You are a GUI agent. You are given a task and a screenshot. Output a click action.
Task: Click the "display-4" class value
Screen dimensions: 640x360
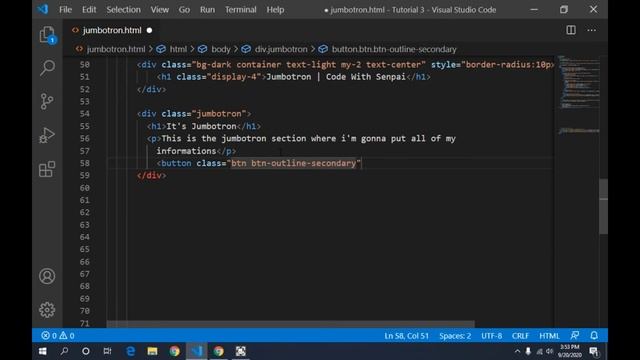click(234, 77)
